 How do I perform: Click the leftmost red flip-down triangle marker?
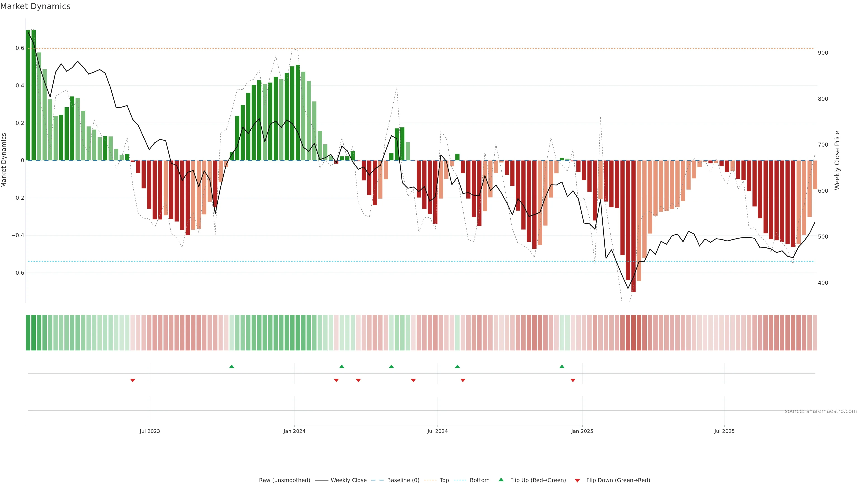tap(133, 380)
